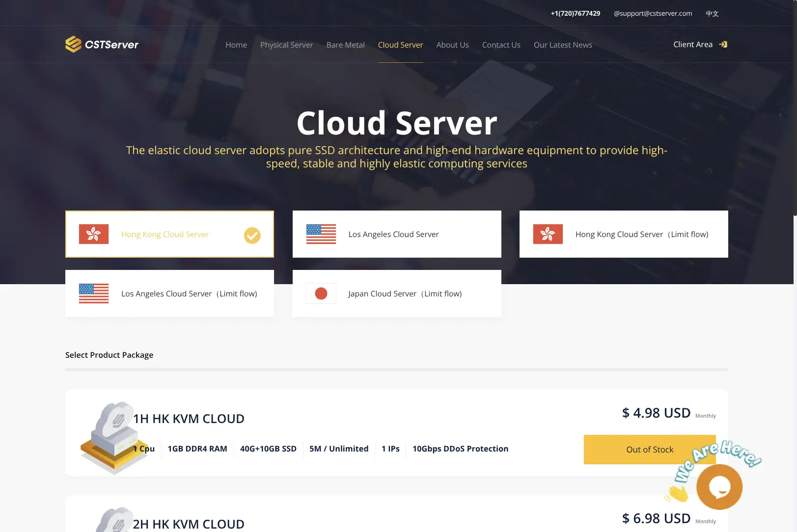Select Los Angeles Cloud Server option
The height and width of the screenshot is (532, 797).
[397, 234]
